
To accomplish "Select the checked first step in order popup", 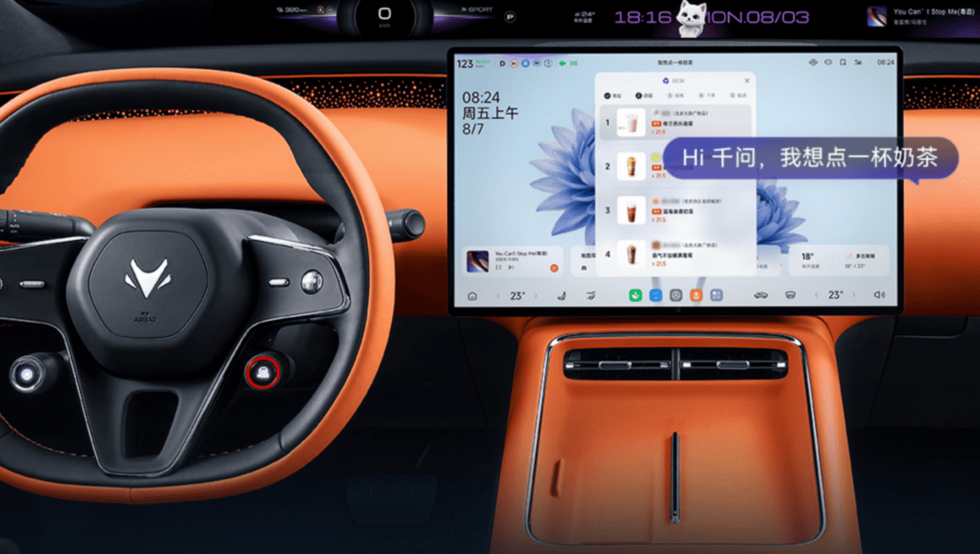I will point(612,95).
